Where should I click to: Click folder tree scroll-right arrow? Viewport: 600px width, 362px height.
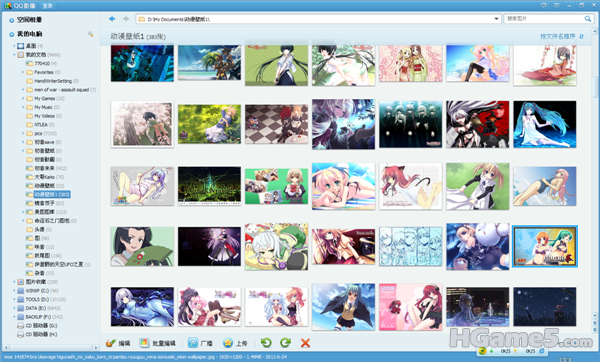[x=96, y=347]
